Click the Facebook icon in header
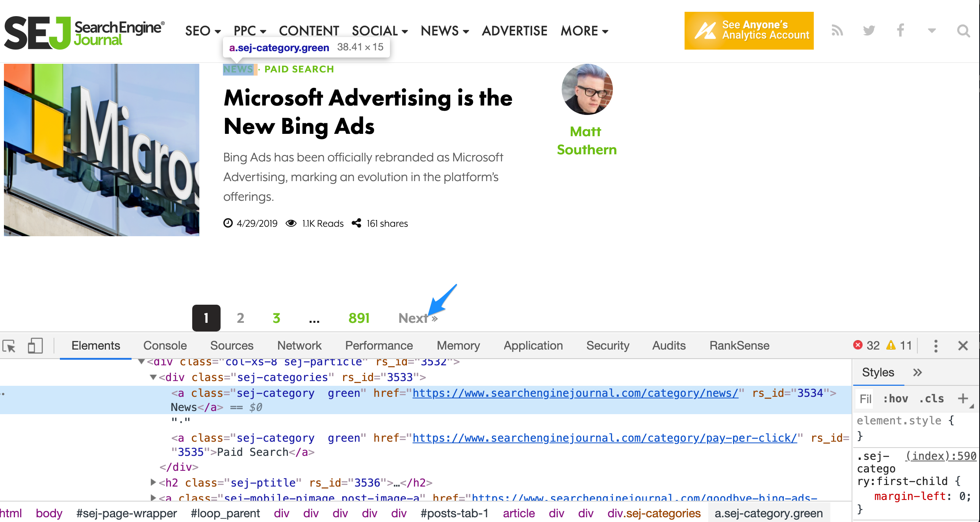This screenshot has height=522, width=980. (x=900, y=31)
